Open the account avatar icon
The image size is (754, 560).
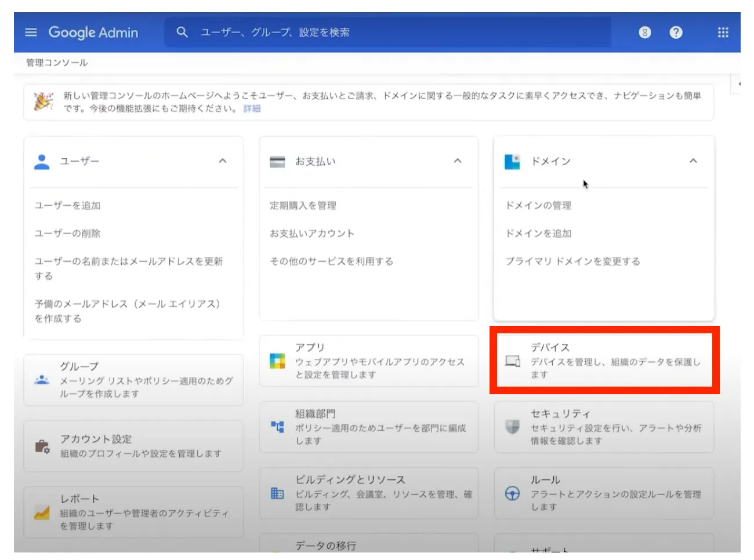pos(645,32)
